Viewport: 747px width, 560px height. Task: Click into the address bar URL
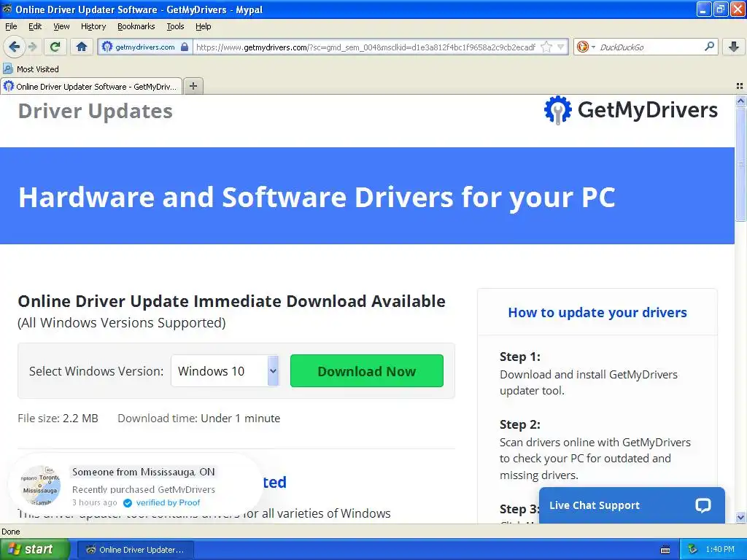(x=366, y=47)
